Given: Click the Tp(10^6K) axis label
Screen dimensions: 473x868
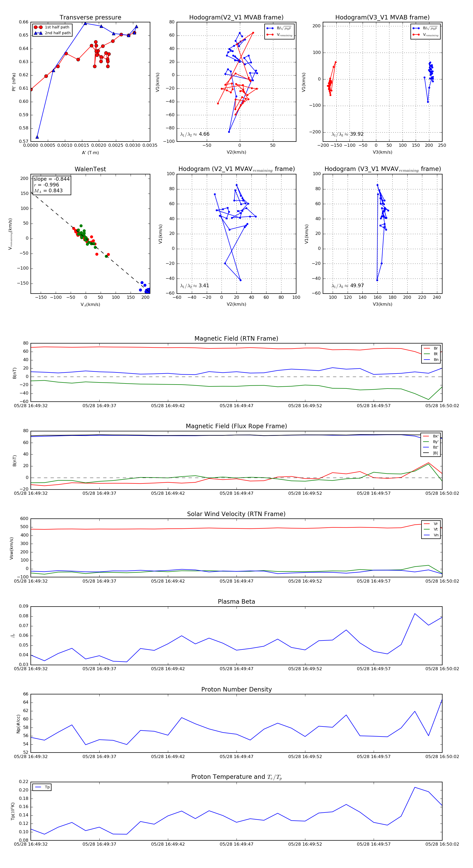Looking at the screenshot, I should 13,811.
